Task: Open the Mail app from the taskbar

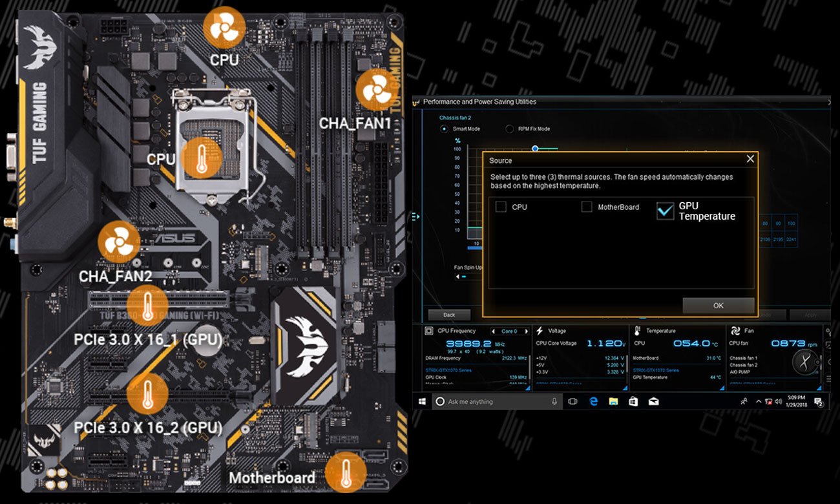Action: pyautogui.click(x=654, y=401)
